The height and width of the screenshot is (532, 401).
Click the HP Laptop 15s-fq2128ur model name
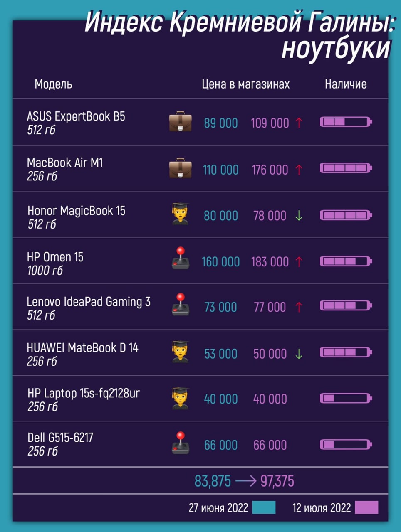[84, 393]
